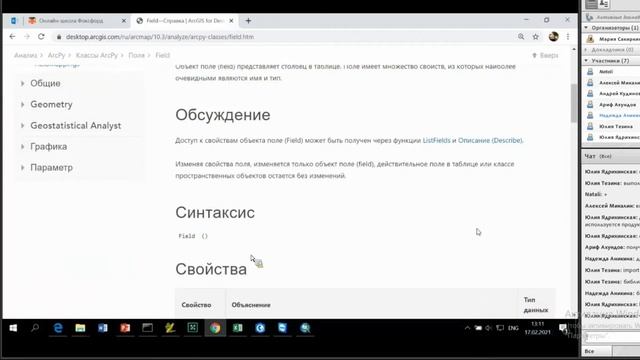The width and height of the screenshot is (640, 360).
Task: Click the Синтаксис heading
Action: [x=215, y=212]
